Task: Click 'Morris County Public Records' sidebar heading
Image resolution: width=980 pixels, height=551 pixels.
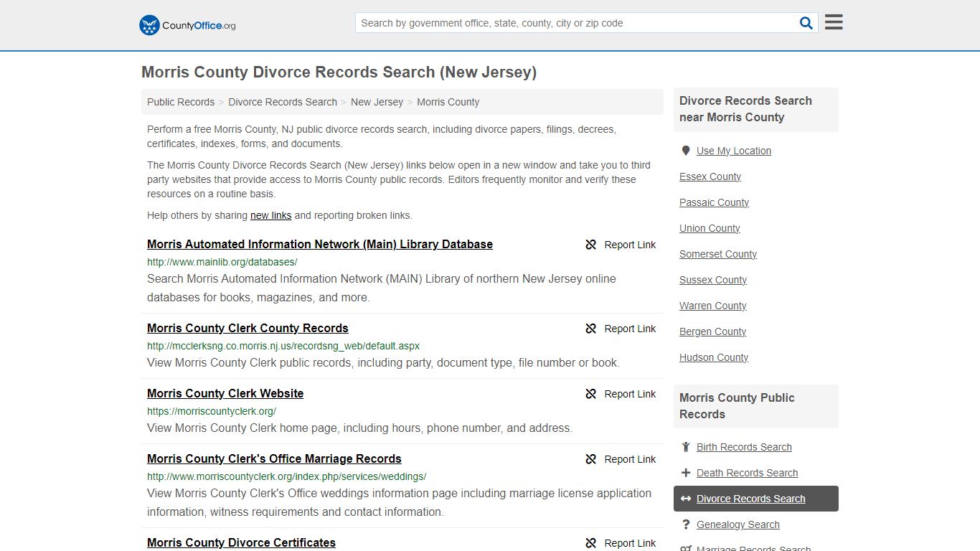Action: [x=737, y=406]
